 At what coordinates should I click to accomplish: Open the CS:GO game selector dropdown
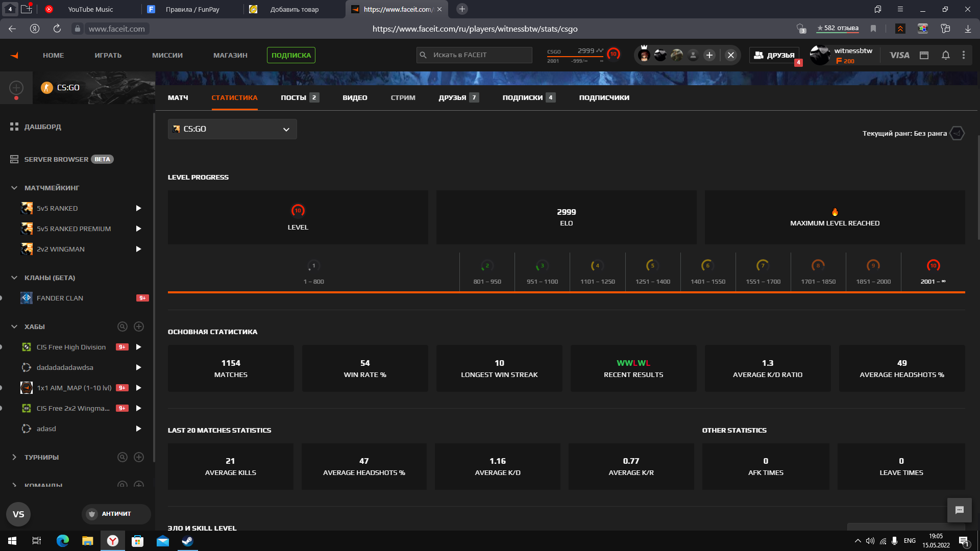click(232, 129)
